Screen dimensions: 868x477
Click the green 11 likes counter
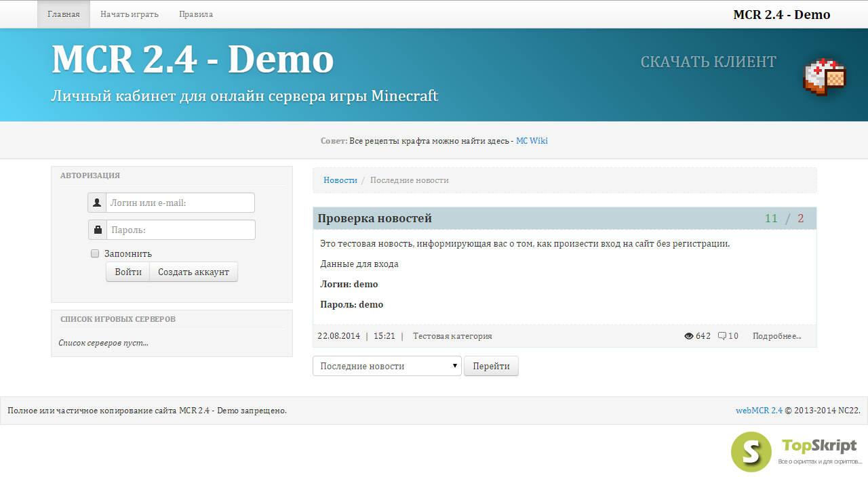pyautogui.click(x=771, y=218)
